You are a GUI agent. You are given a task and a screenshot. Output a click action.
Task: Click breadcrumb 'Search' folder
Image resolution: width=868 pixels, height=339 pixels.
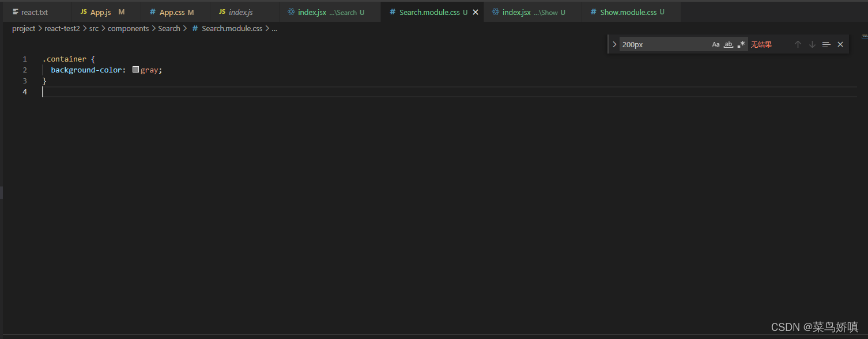(169, 28)
